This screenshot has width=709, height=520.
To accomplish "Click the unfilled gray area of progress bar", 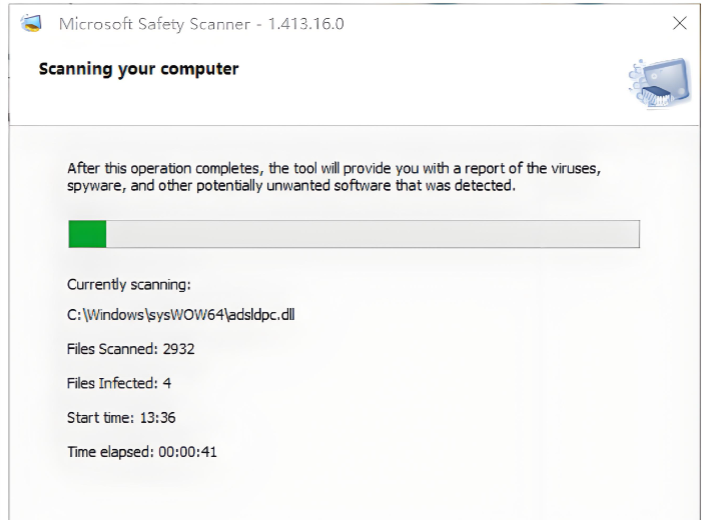I will [x=372, y=234].
